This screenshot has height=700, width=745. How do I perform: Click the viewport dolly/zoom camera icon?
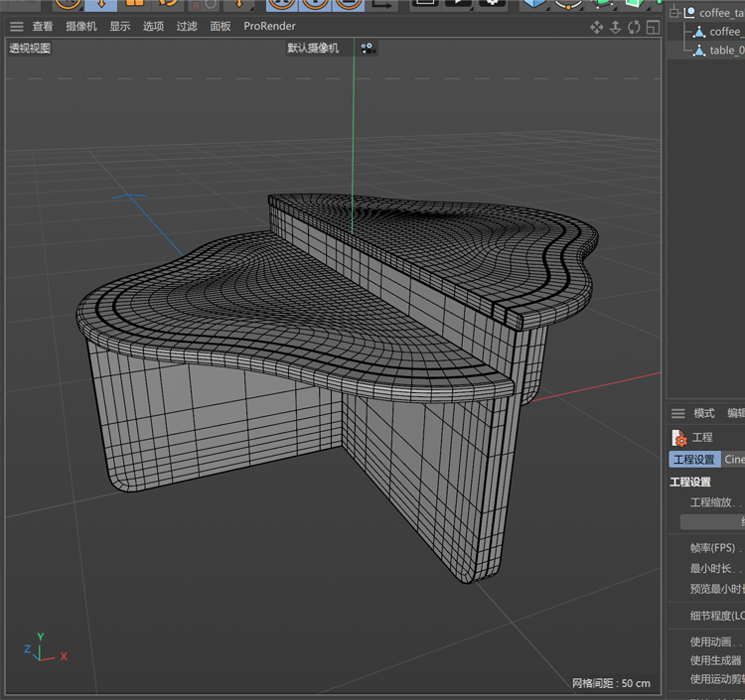click(x=615, y=27)
